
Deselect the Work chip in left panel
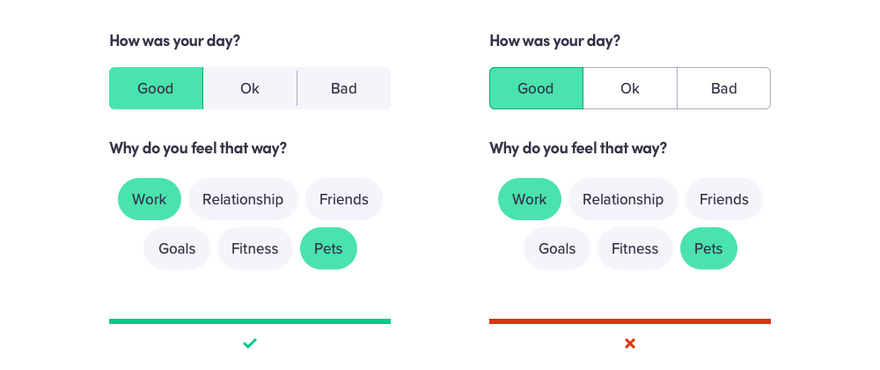149,199
